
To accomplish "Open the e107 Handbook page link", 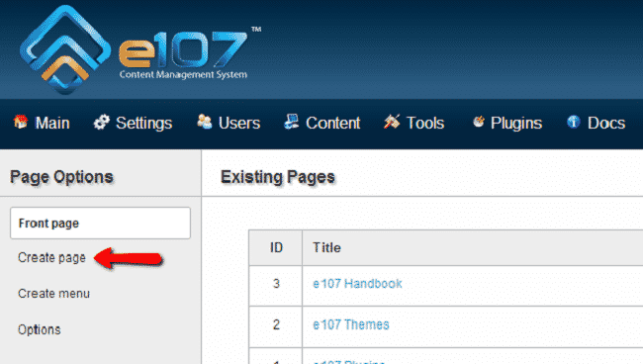I will pos(357,284).
